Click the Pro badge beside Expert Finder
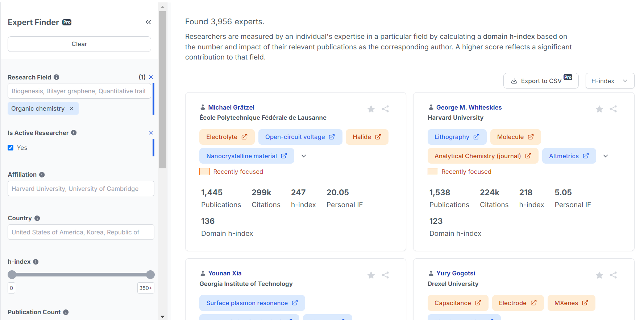The width and height of the screenshot is (644, 320). [67, 22]
